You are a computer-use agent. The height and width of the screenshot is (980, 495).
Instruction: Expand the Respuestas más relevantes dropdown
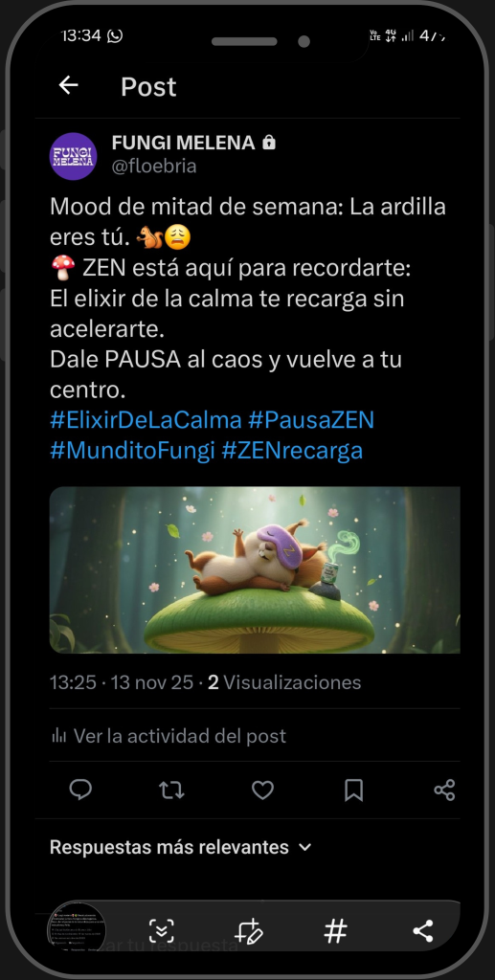pyautogui.click(x=181, y=848)
